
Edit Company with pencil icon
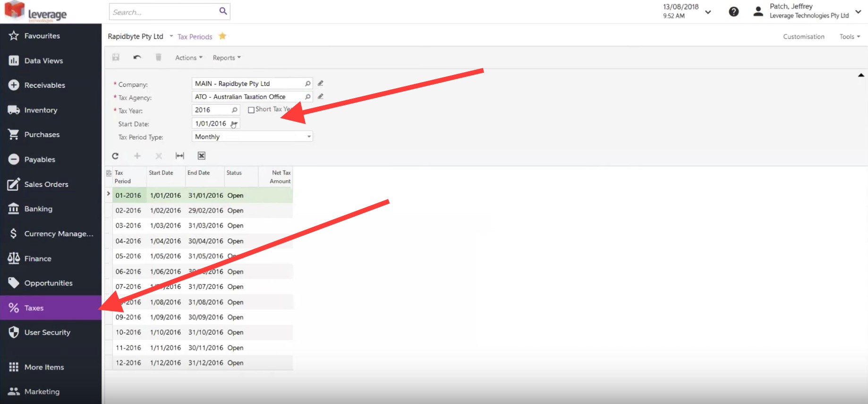coord(321,84)
